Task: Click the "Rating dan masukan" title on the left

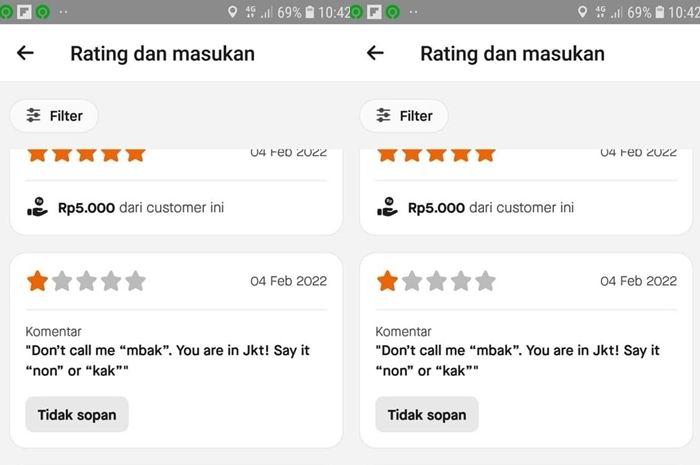Action: click(x=162, y=53)
